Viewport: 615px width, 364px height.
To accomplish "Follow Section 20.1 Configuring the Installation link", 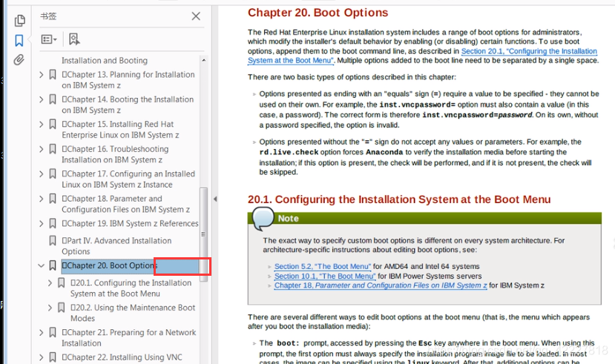I will pyautogui.click(x=529, y=51).
